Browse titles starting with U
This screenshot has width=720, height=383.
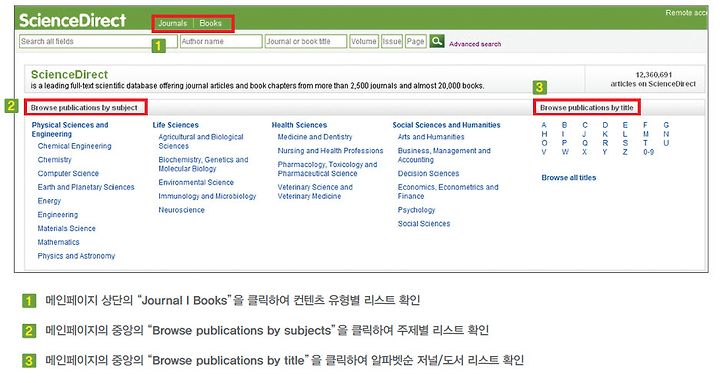click(666, 143)
